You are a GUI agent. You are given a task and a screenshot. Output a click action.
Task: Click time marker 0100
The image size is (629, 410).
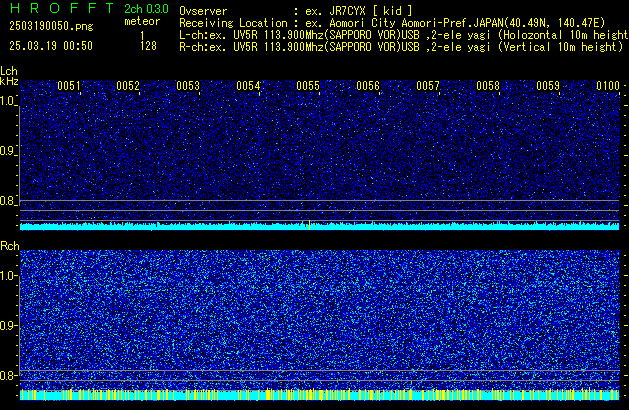(x=608, y=86)
